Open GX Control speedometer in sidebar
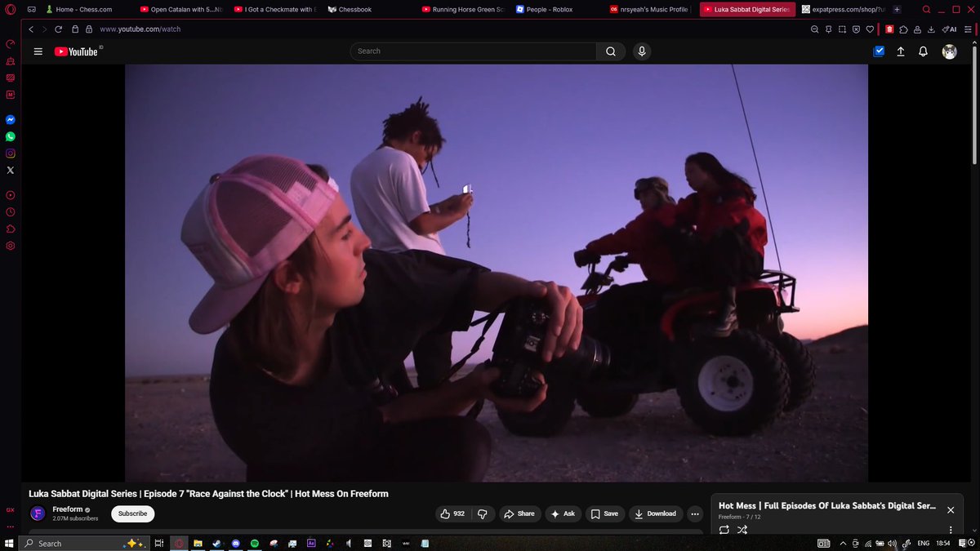Image resolution: width=980 pixels, height=551 pixels. point(11,44)
